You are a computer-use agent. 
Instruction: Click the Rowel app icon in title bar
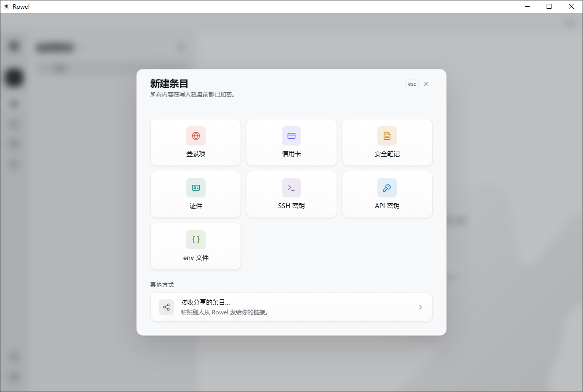6,6
